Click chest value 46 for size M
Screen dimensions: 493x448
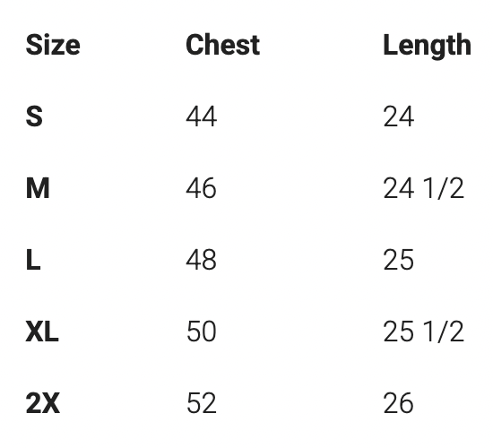tap(201, 188)
